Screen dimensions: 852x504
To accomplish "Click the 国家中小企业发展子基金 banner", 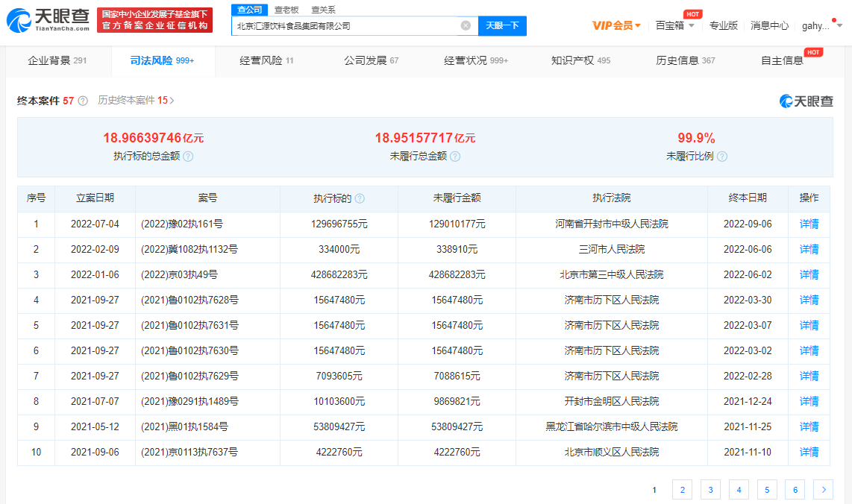I will click(155, 20).
